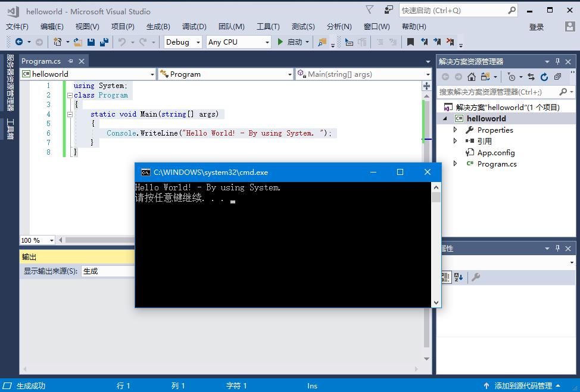Toggle alphabetical sort in Properties panel

[x=459, y=277]
